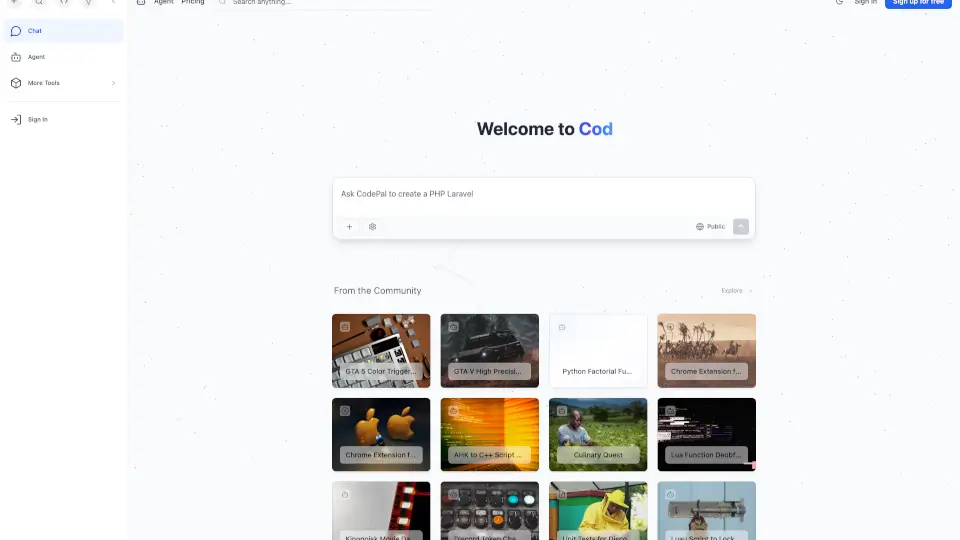Screen dimensions: 960x540
Task: Click the Sign up for free button
Action: tap(918, 3)
